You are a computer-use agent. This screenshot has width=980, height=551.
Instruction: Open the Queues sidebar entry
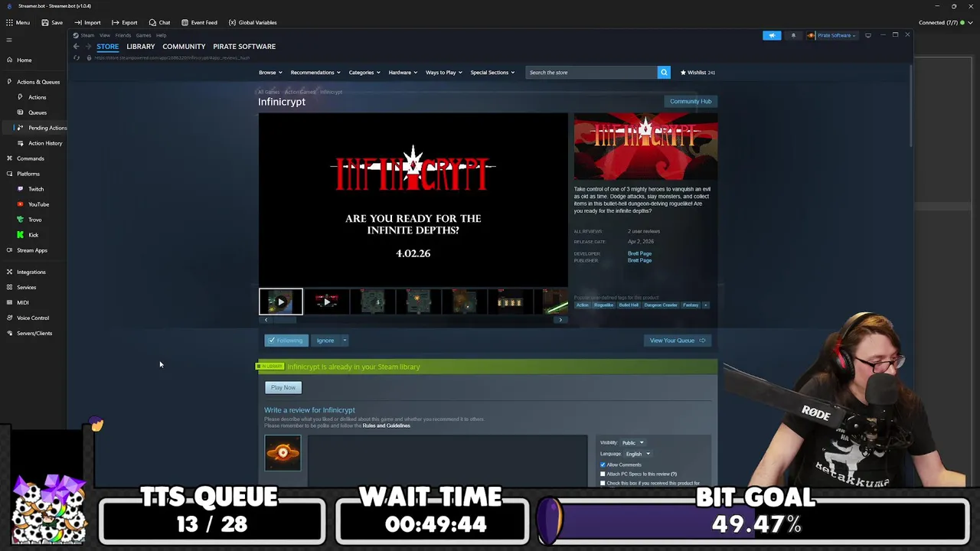(38, 112)
